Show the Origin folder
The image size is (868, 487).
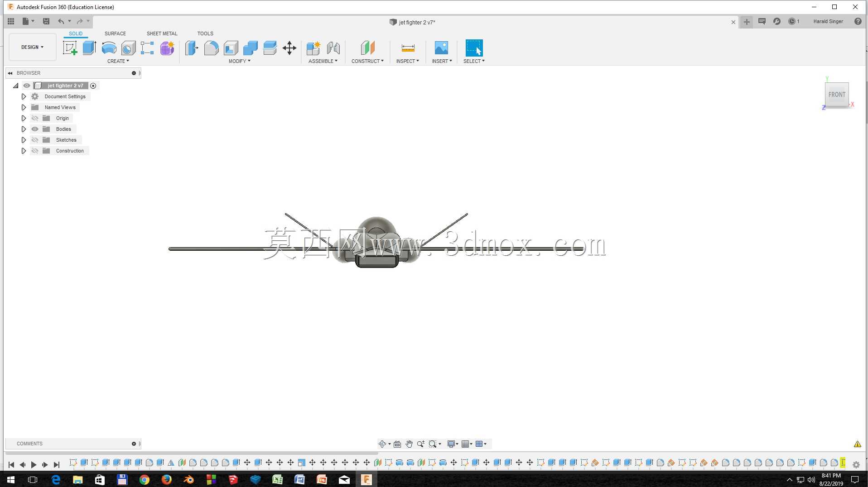pos(35,118)
